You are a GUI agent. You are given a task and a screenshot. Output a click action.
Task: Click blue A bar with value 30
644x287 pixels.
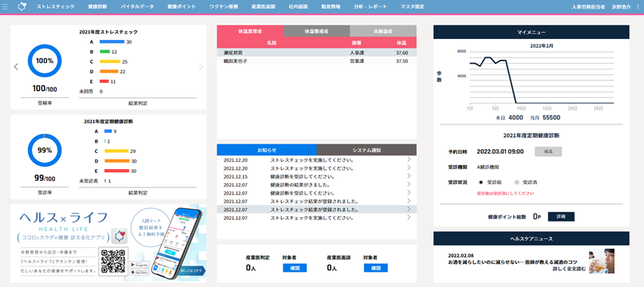(112, 42)
